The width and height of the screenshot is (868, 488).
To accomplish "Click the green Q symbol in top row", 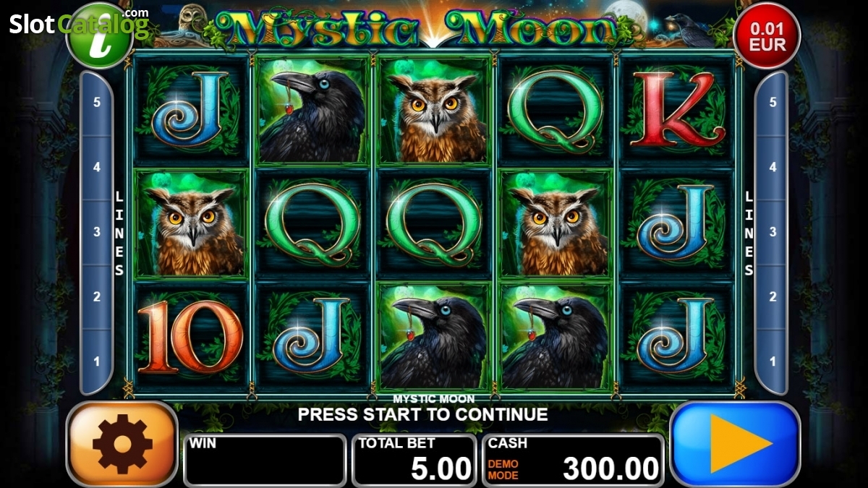I will point(556,110).
